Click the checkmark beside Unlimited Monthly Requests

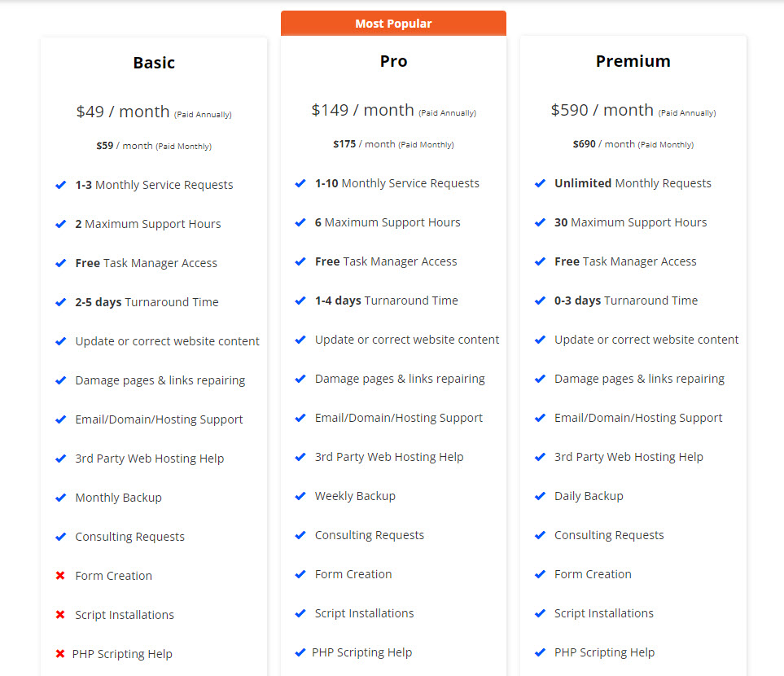coord(540,183)
